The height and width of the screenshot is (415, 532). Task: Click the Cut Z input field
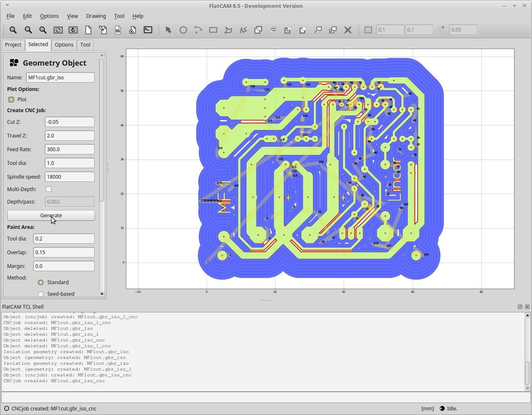69,122
